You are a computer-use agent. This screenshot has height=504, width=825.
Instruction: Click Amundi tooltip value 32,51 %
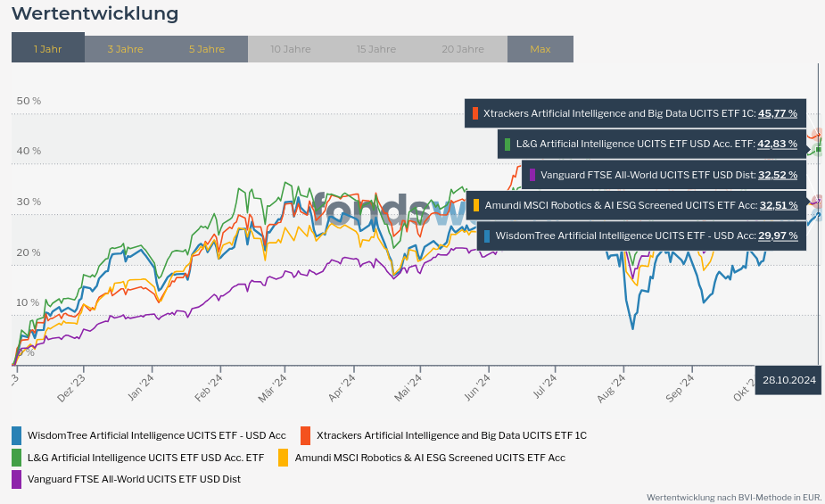pos(778,205)
